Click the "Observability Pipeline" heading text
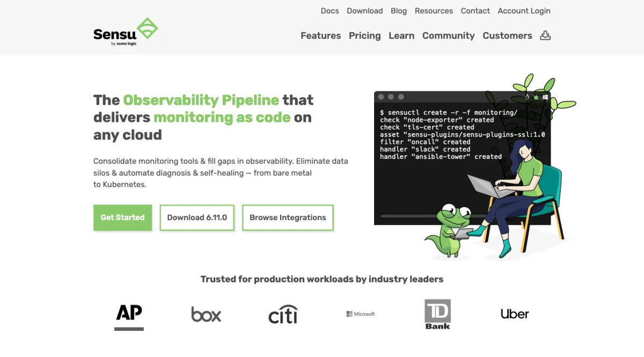Viewport: 644px width, 357px height. pos(201,100)
